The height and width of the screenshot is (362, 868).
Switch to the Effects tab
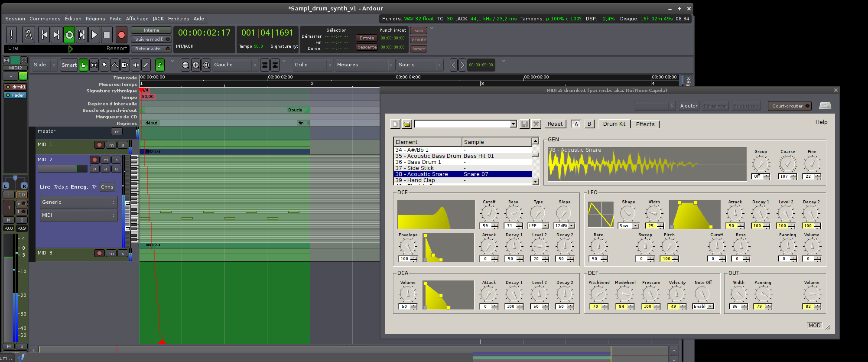[645, 124]
